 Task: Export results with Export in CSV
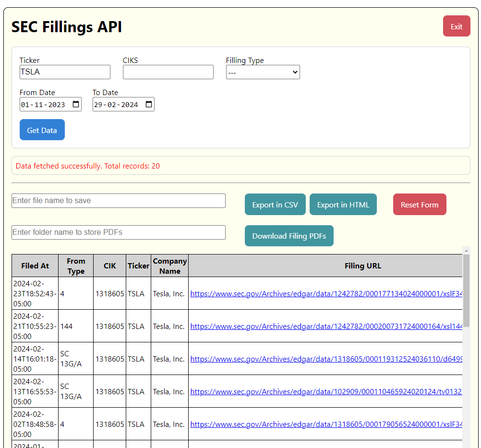(x=275, y=205)
